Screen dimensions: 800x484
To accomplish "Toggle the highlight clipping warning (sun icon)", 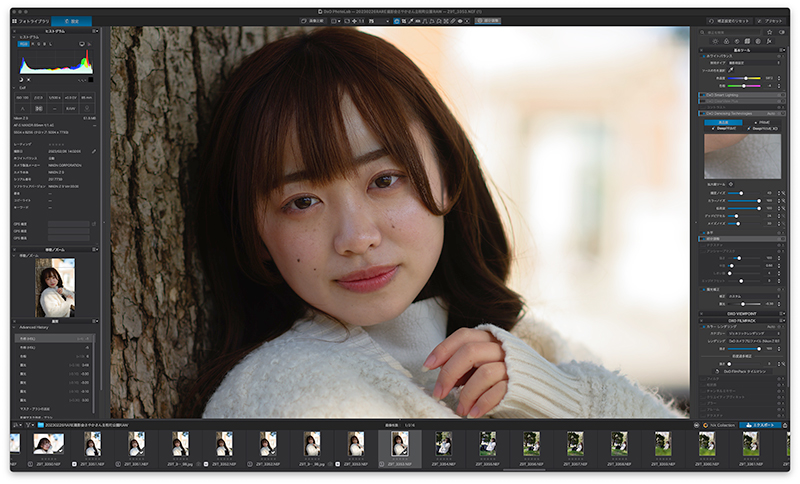I will (29, 80).
